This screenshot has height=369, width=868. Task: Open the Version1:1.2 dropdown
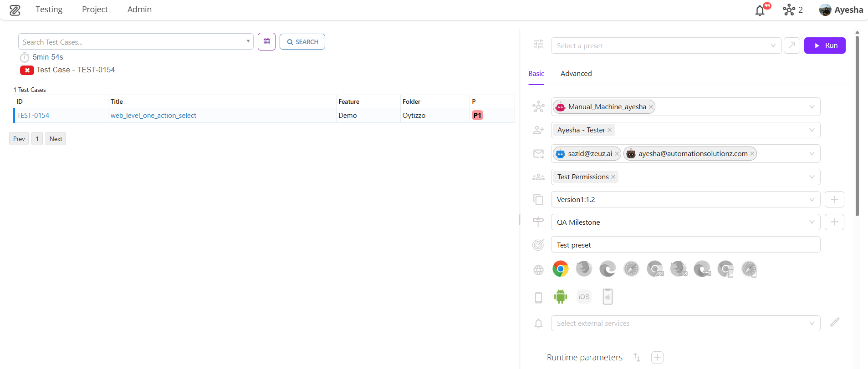tap(685, 200)
